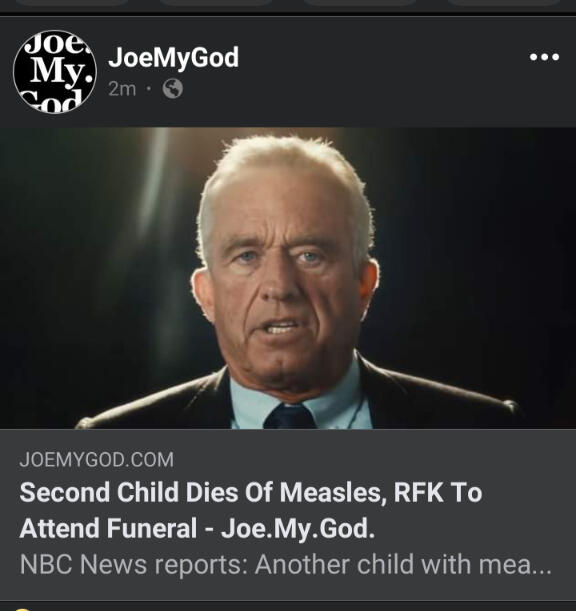View the post privacy setting via the globe
Image resolution: width=576 pixels, height=611 pixels.
[173, 89]
